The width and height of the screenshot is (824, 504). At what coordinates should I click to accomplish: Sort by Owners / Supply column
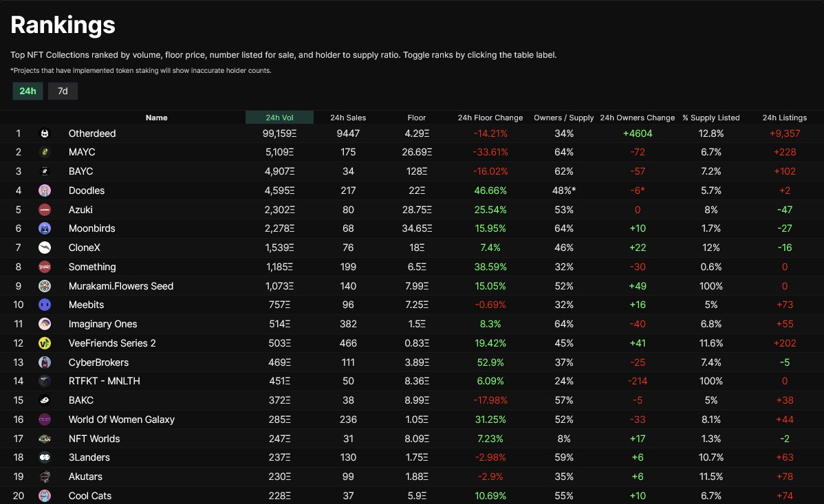coord(564,118)
